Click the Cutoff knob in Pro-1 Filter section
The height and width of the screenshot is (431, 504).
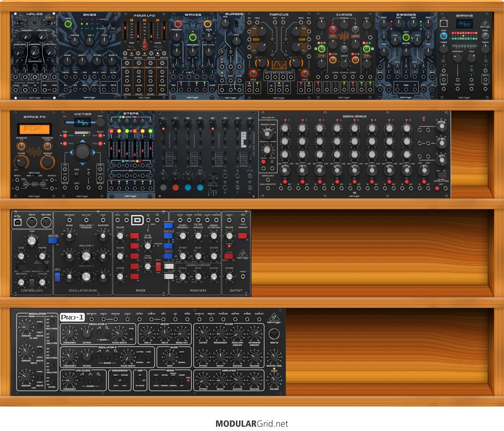[x=203, y=334]
